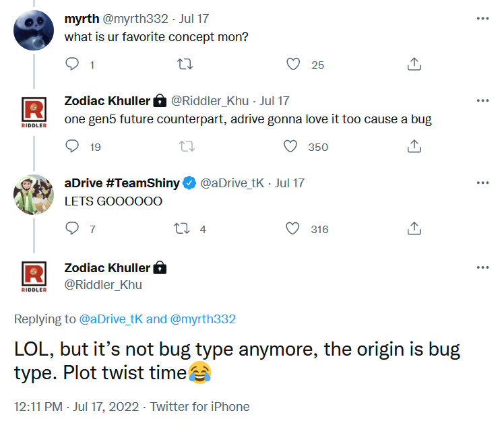504x423 pixels.
Task: Reply to myrth's tweet
Action: [73, 65]
